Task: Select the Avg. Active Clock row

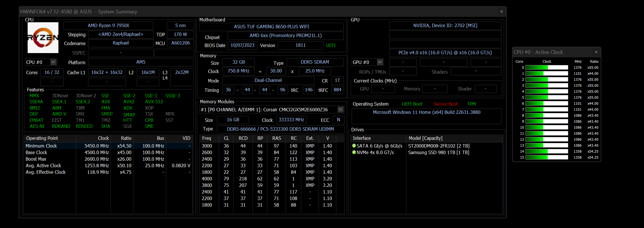Action: point(108,166)
